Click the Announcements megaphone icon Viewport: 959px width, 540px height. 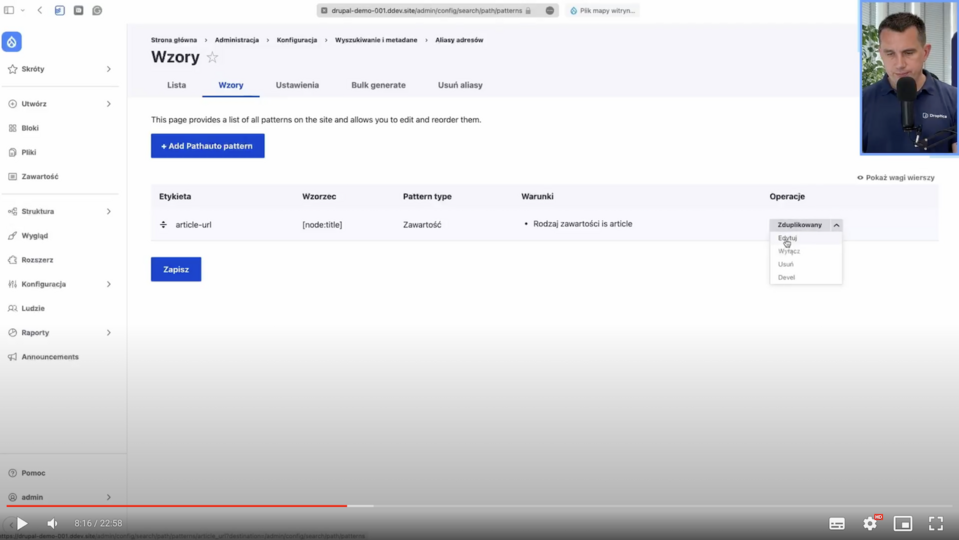12,357
